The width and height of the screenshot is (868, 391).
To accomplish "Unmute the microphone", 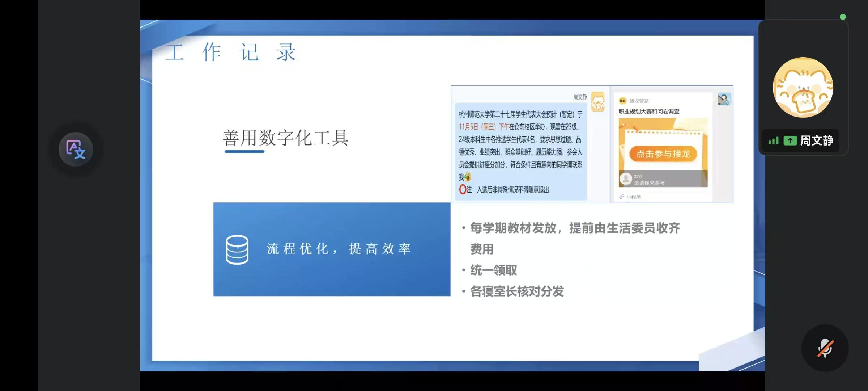I will [x=825, y=348].
